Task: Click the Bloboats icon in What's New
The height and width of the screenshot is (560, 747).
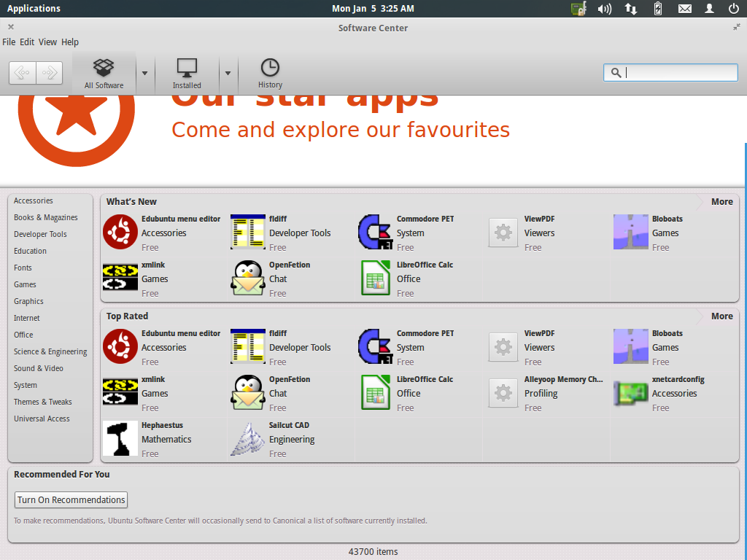Action: [x=631, y=232]
